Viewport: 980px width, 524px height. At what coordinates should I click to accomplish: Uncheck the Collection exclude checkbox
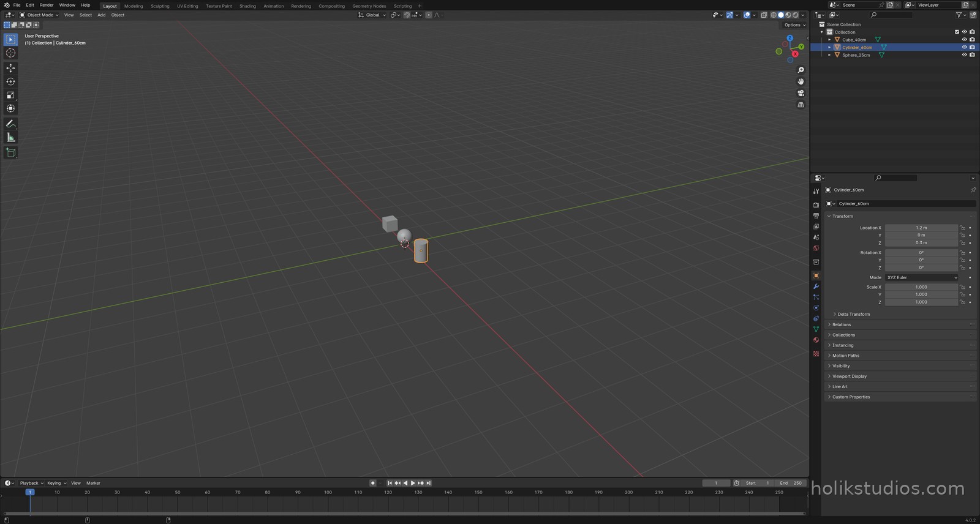tap(957, 32)
